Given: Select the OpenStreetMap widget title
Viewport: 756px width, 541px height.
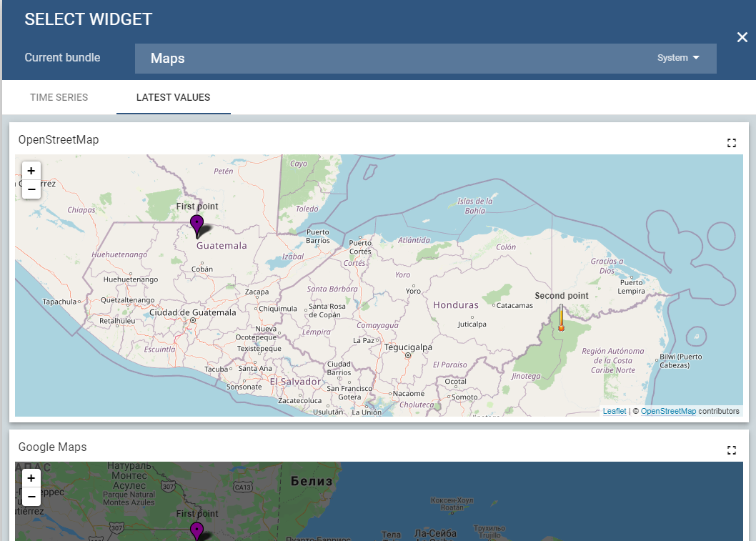Looking at the screenshot, I should (59, 139).
